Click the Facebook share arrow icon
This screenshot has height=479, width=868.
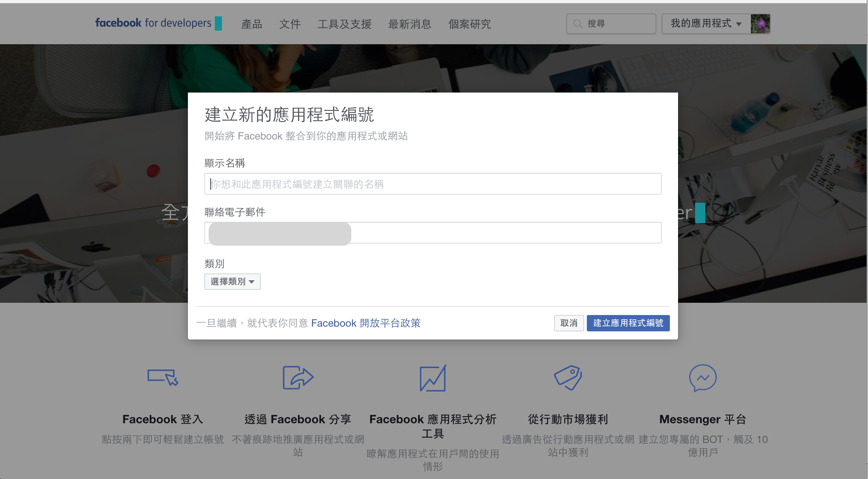coord(298,377)
